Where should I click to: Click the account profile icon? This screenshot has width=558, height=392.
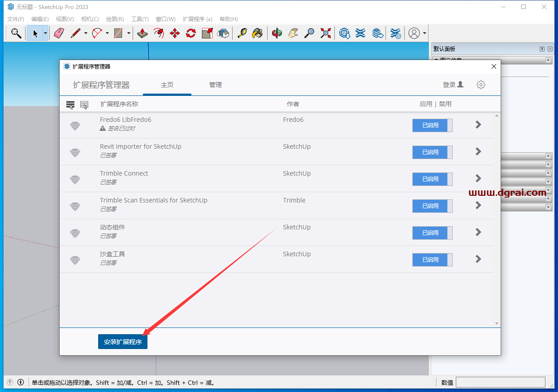(x=414, y=33)
